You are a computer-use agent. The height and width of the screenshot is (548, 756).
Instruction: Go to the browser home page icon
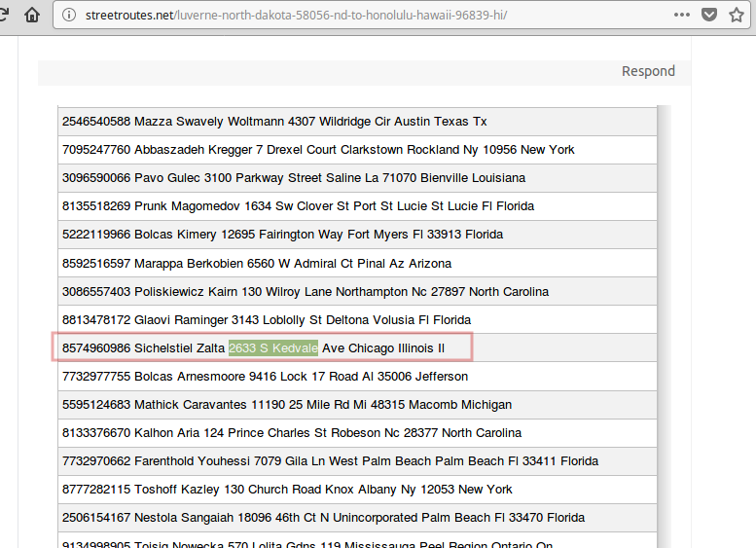(32, 15)
